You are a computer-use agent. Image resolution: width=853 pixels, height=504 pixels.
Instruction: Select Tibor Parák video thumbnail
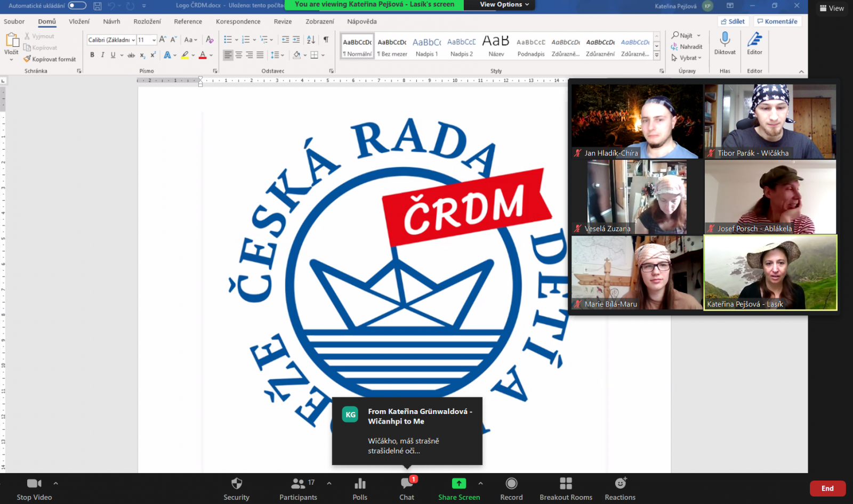tap(770, 121)
